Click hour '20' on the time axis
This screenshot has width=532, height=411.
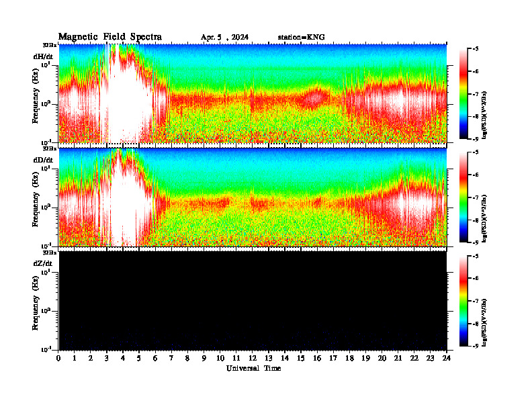382,358
